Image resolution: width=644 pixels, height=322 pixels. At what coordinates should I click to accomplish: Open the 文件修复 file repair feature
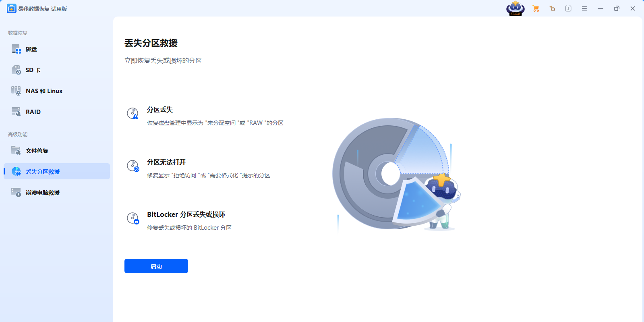(57, 151)
